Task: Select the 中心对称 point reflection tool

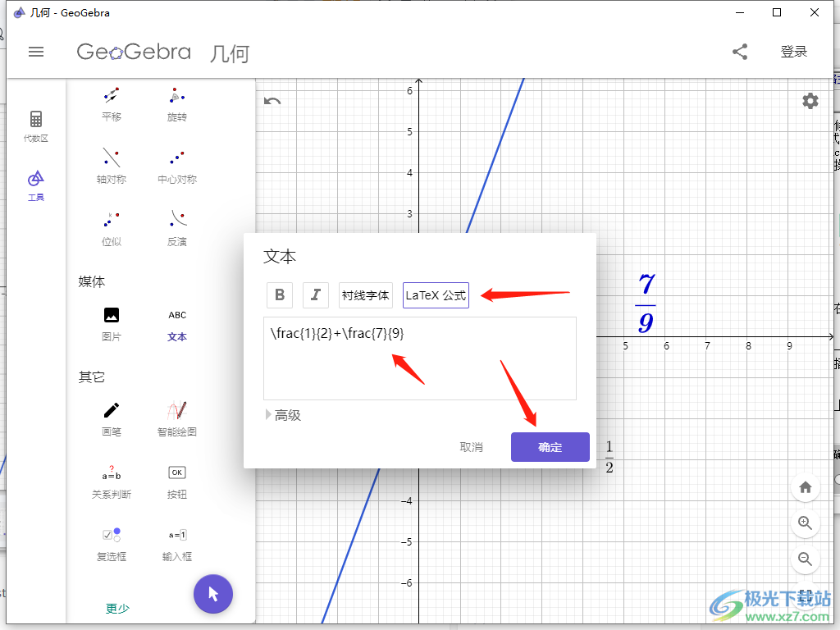Action: 177,166
